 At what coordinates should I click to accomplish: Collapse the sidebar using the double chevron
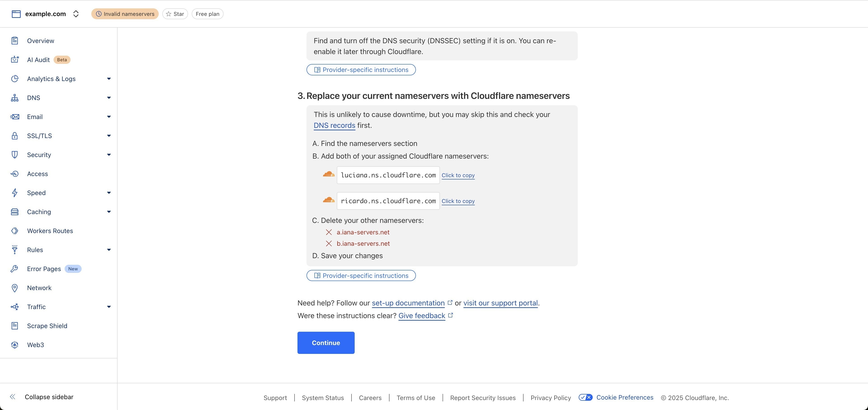coord(12,397)
